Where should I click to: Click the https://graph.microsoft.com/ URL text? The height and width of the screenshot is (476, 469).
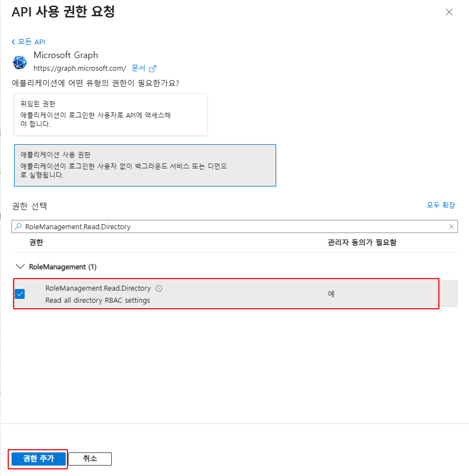(80, 69)
